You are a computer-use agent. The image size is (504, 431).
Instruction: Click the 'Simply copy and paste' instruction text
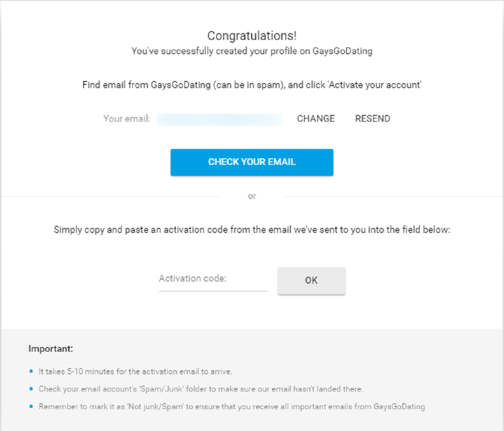click(x=252, y=230)
